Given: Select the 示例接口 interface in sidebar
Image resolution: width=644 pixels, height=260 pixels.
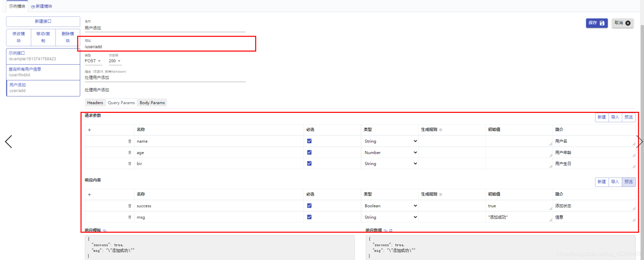Looking at the screenshot, I should (x=43, y=56).
